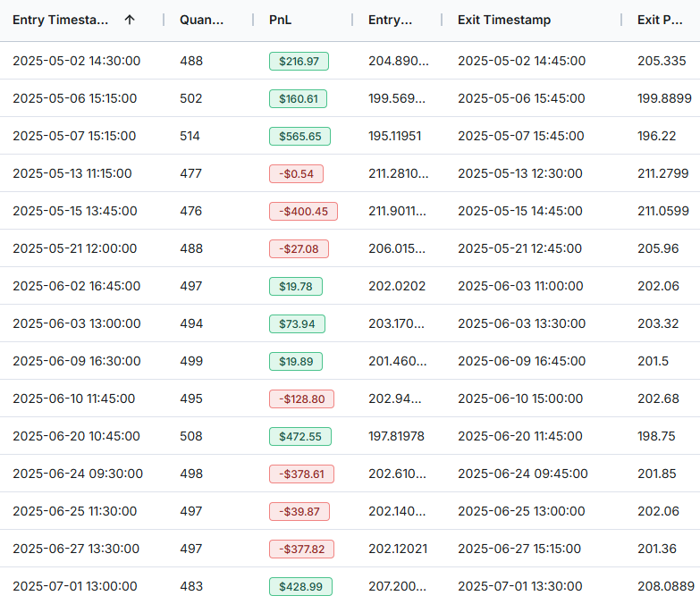
Task: Select the -$378.61 PnL badge
Action: pos(301,474)
